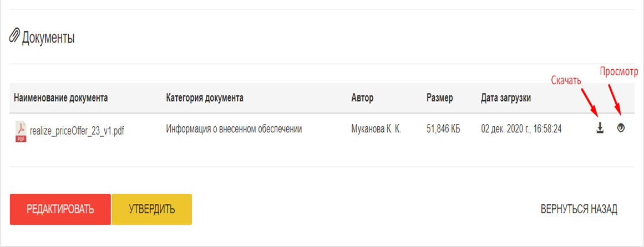The height and width of the screenshot is (247, 644).
Task: Select the Автор column header
Action: [362, 98]
